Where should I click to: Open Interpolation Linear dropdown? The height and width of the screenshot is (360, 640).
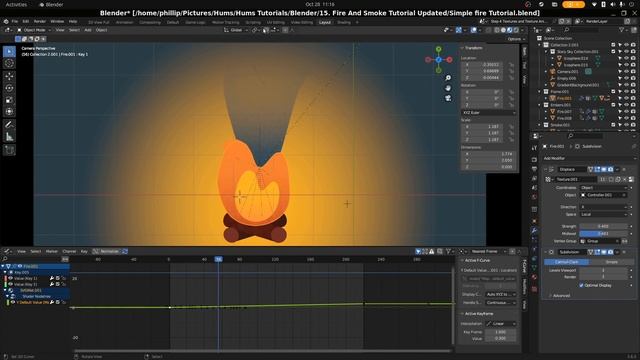pyautogui.click(x=501, y=324)
